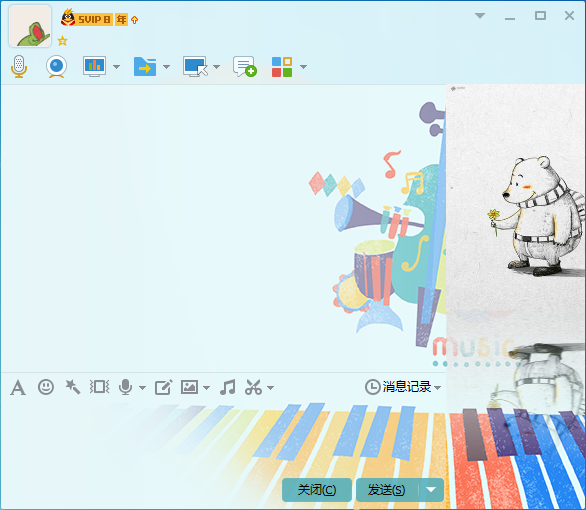Image resolution: width=586 pixels, height=510 pixels.
Task: Expand the remote desktop dropdown arrow
Action: [x=216, y=67]
